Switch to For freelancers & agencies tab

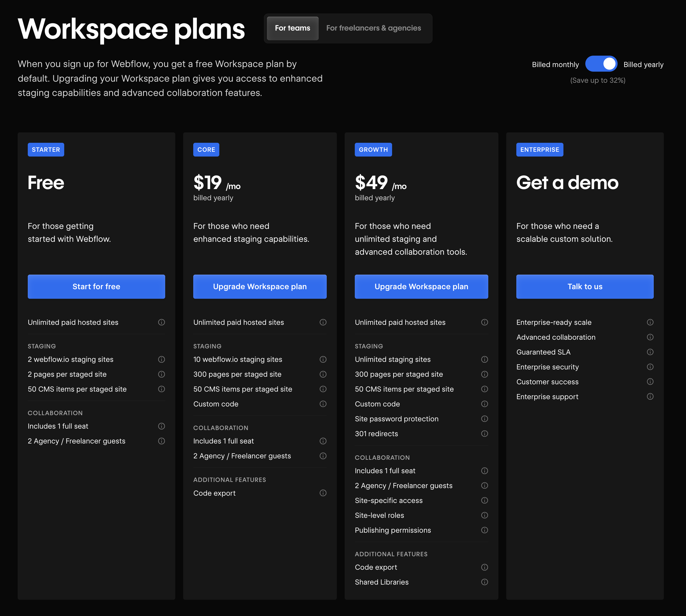click(x=373, y=28)
